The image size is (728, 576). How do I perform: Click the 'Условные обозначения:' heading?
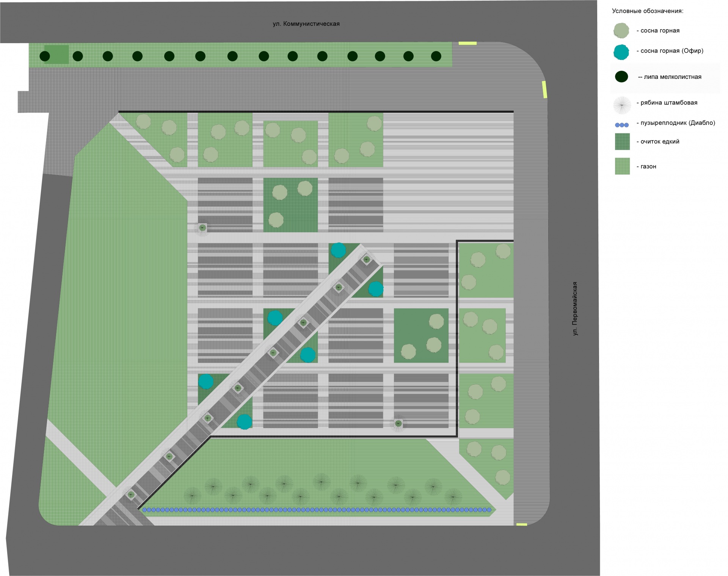(648, 11)
